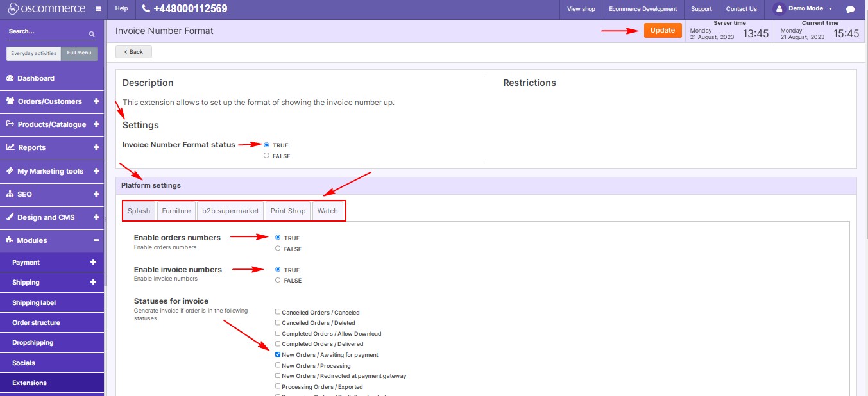The image size is (868, 396).
Task: Click the phone icon next to number
Action: pyautogui.click(x=146, y=9)
